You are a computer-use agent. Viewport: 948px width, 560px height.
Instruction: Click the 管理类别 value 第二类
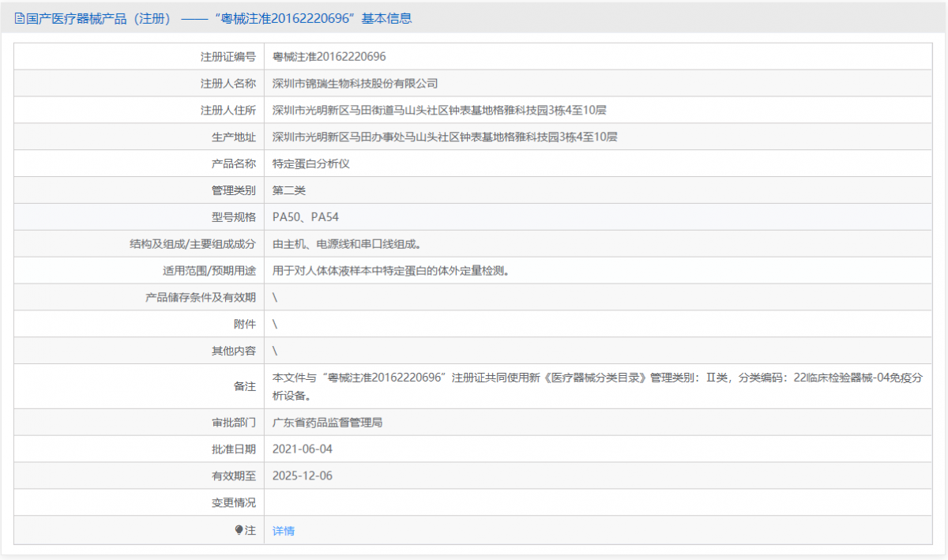tap(289, 191)
